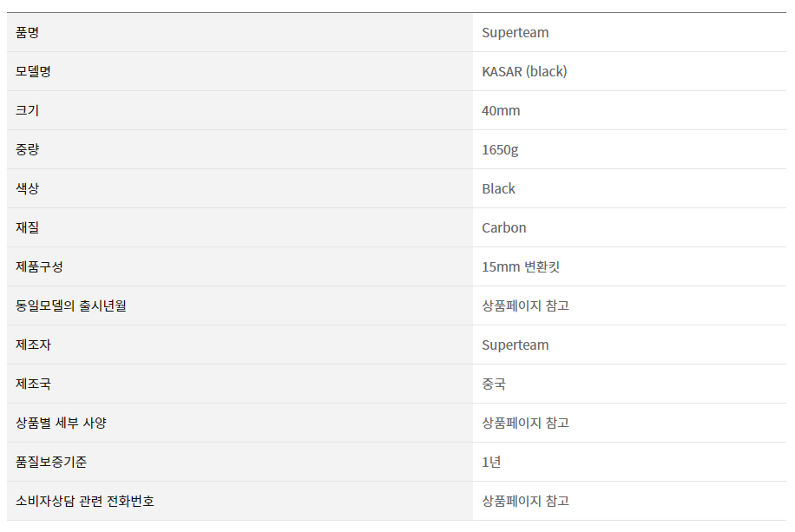Screen dimensions: 795x532
Task: Select the 중국 country value
Action: 494,384
